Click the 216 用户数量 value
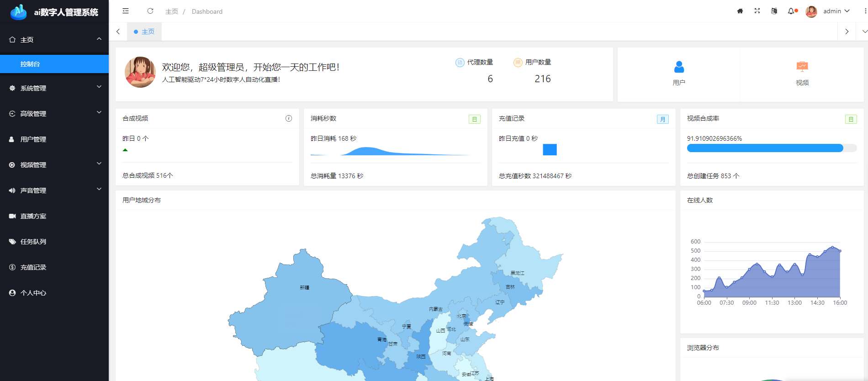This screenshot has height=381, width=868. 543,79
